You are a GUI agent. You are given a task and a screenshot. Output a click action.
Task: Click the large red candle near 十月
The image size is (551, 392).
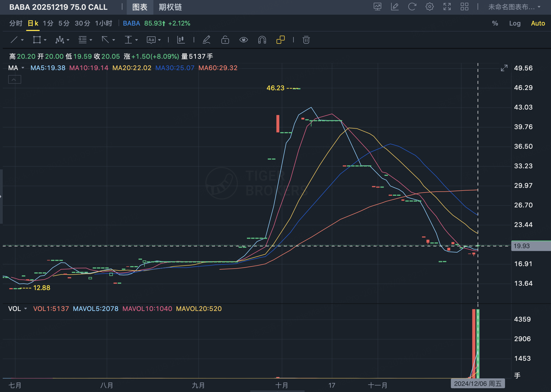coord(278,124)
